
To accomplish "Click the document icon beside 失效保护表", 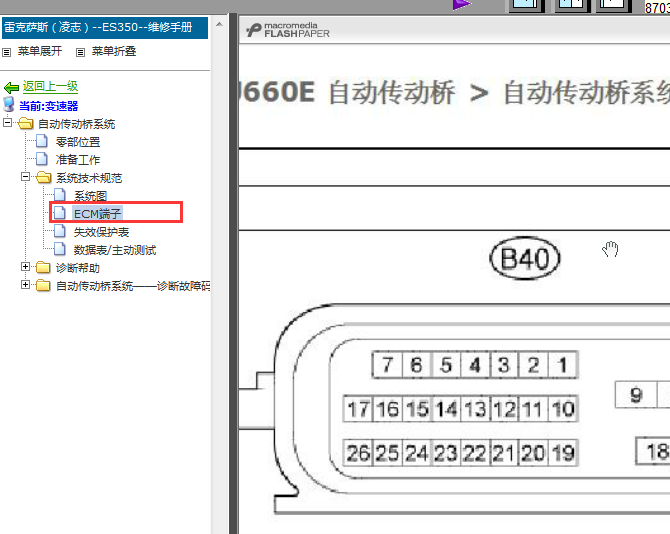I will click(60, 231).
